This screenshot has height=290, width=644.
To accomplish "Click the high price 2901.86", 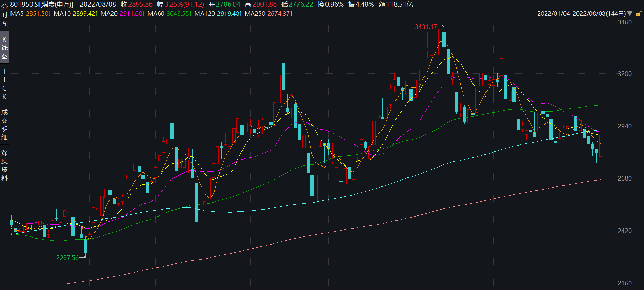I will pos(265,5).
